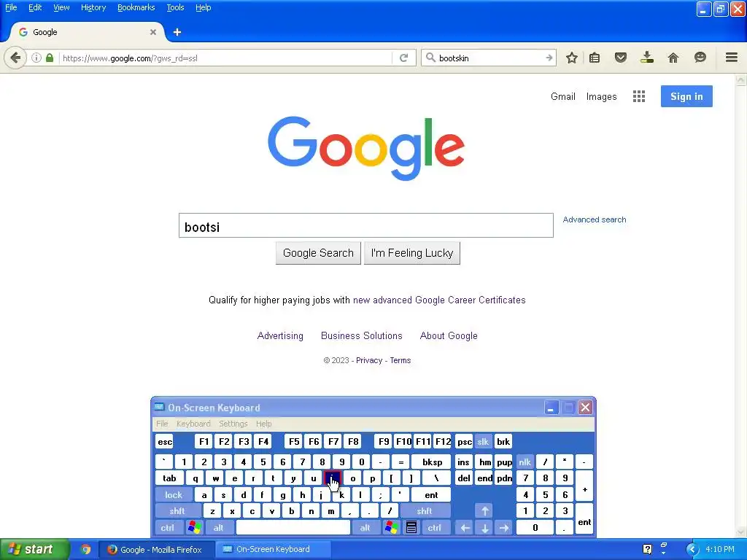This screenshot has height=560, width=747.
Task: Click the Pocket save icon
Action: (x=620, y=58)
